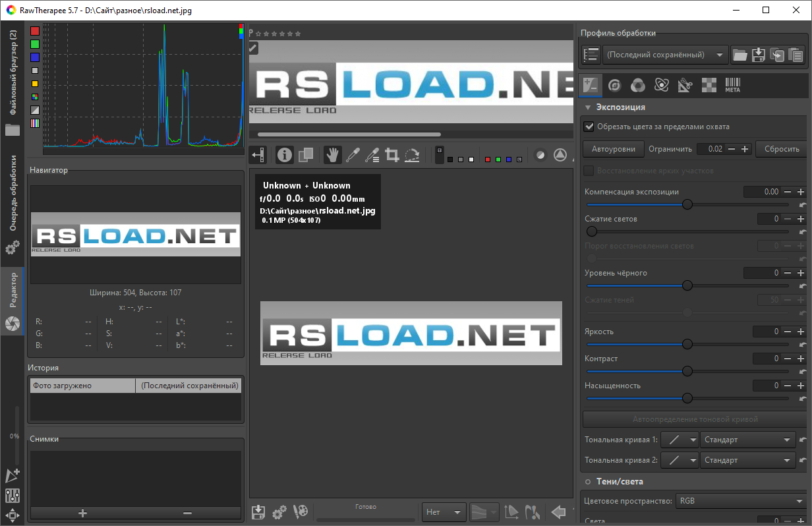Image resolution: width=812 pixels, height=526 pixels.
Task: Click the Компенсация экспозиции slider
Action: point(687,204)
